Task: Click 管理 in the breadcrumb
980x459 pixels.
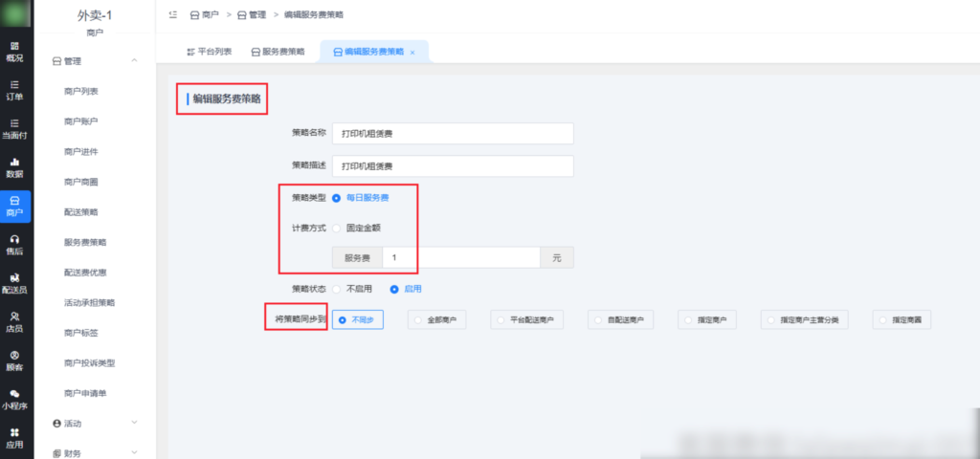Action: tap(252, 14)
